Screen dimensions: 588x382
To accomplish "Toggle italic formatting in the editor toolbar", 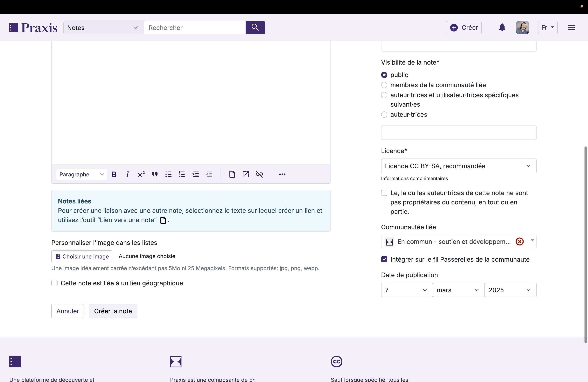I will [128, 174].
